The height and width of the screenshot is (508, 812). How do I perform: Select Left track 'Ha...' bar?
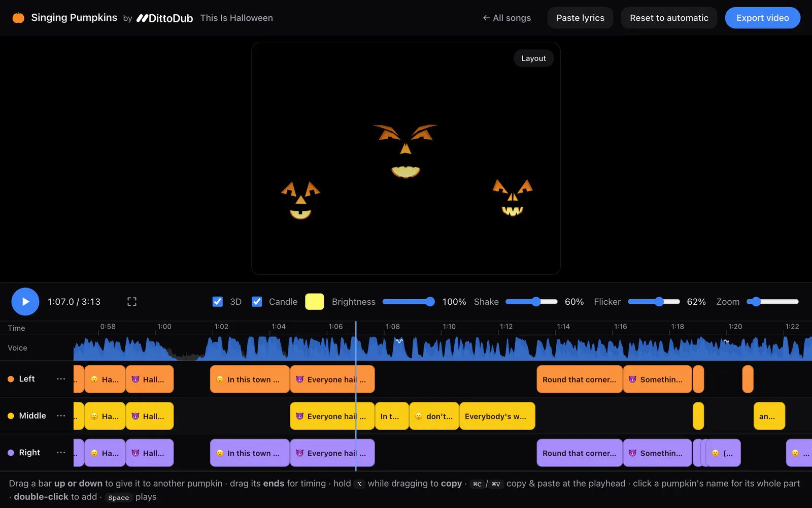coord(105,379)
